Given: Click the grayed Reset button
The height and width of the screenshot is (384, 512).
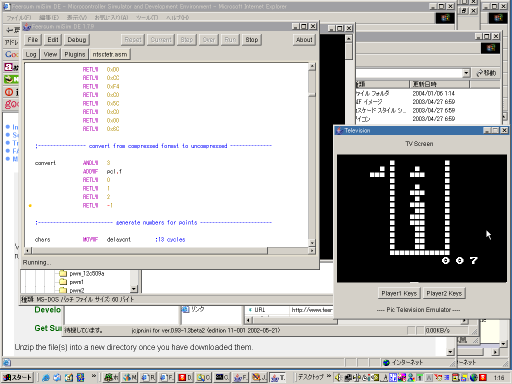Looking at the screenshot, I should (133, 40).
